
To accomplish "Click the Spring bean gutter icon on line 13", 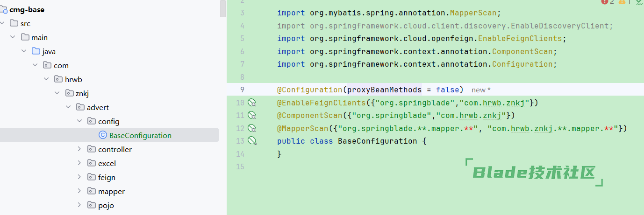I will click(x=252, y=141).
